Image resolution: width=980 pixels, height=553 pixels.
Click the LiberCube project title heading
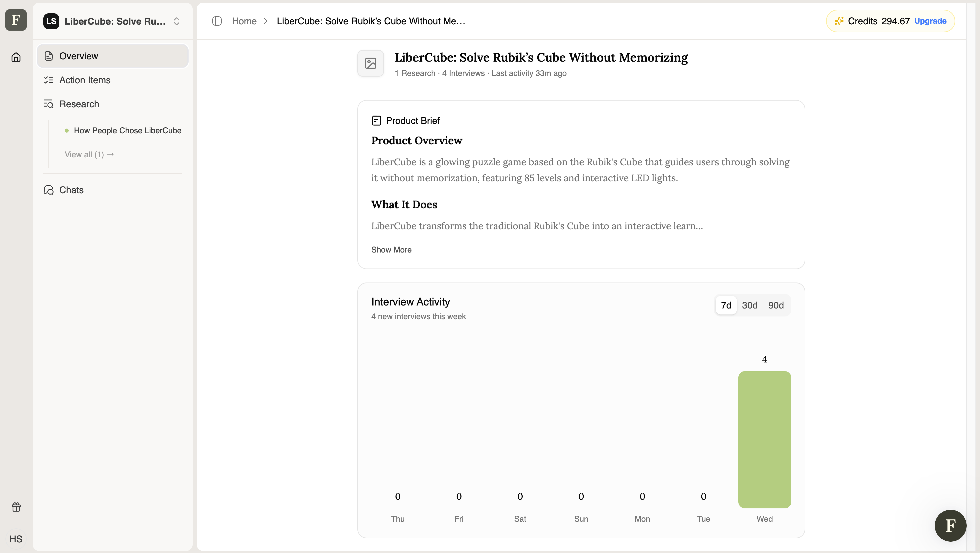(541, 57)
